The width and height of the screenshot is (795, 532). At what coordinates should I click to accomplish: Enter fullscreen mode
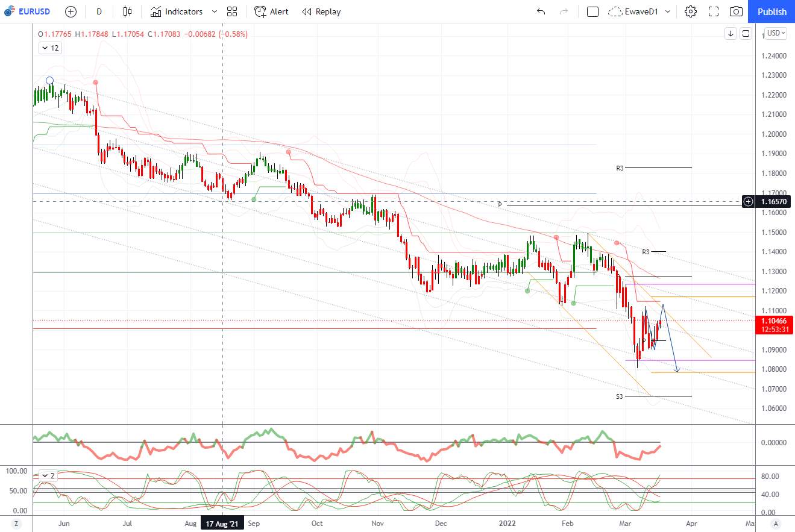(714, 11)
